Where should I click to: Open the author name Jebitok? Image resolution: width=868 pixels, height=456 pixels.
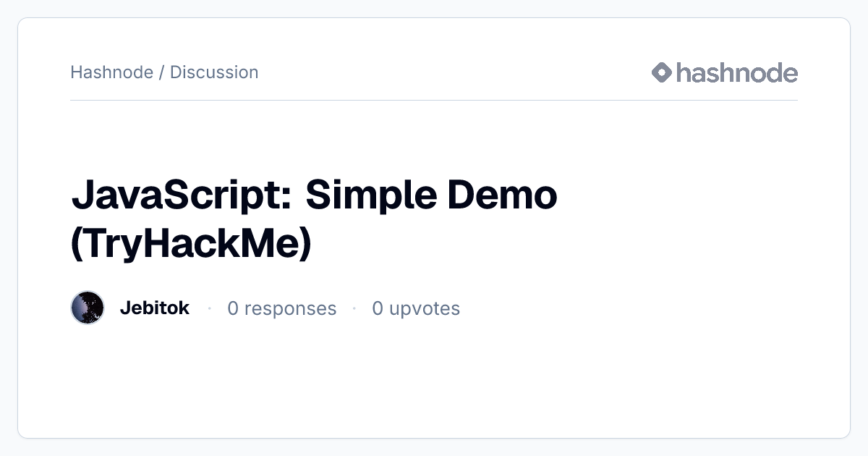click(x=155, y=308)
